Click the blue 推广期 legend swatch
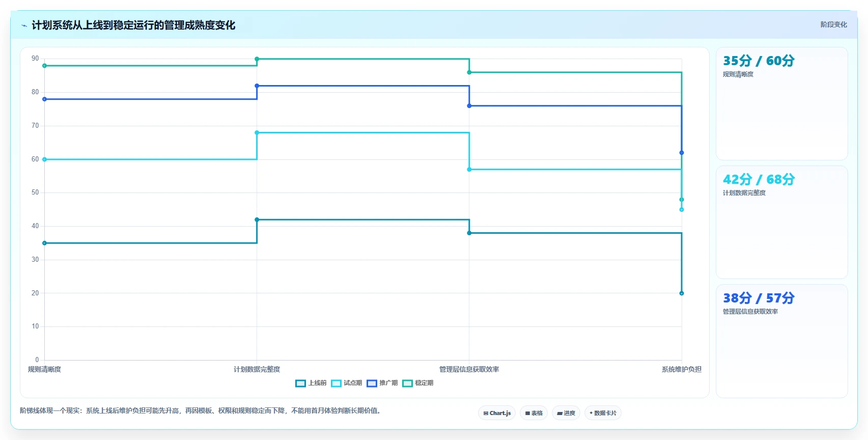 click(372, 383)
